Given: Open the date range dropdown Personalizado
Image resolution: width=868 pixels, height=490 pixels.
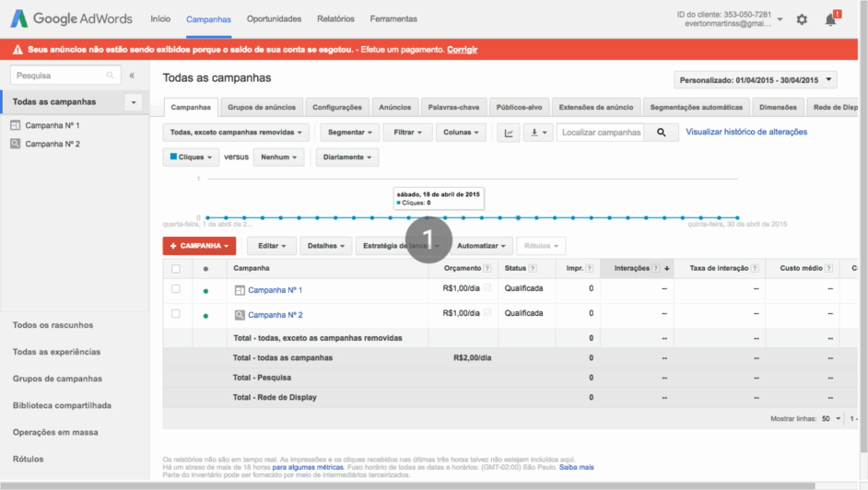Looking at the screenshot, I should pyautogui.click(x=755, y=79).
